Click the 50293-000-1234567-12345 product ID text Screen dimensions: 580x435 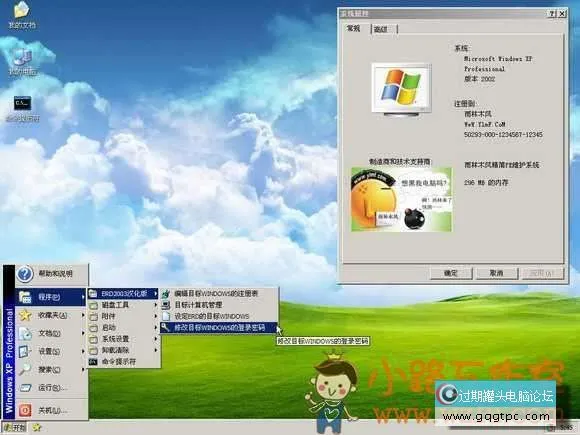point(503,134)
